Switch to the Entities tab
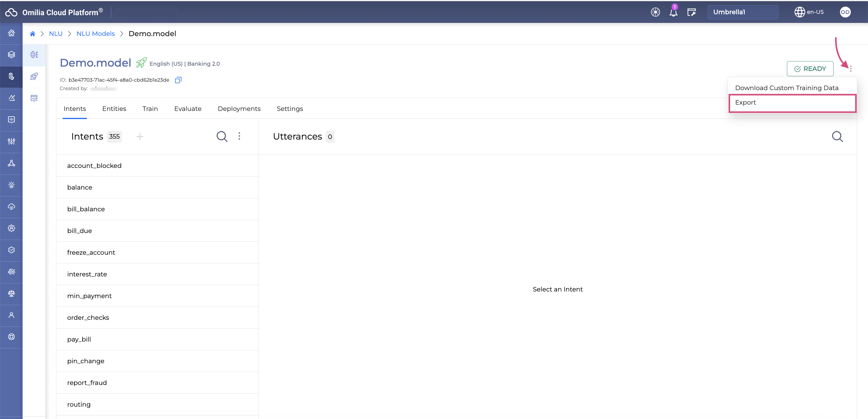 pos(114,109)
